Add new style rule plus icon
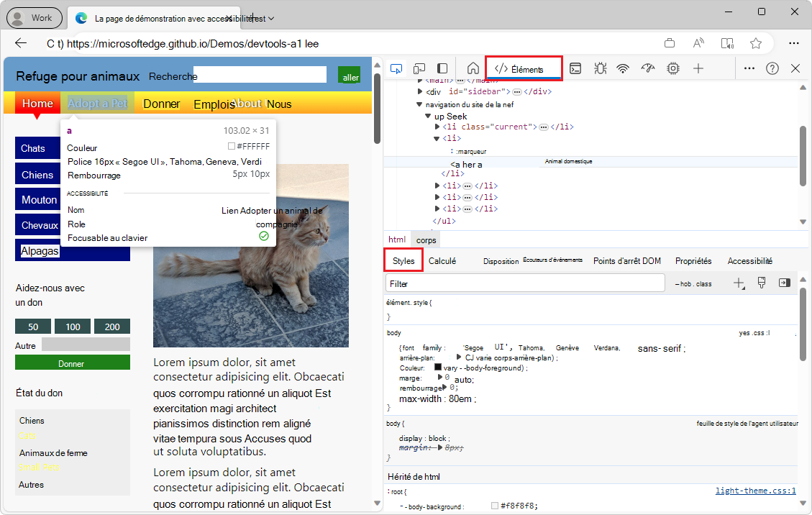Viewport: 812px width, 515px height. pos(739,283)
